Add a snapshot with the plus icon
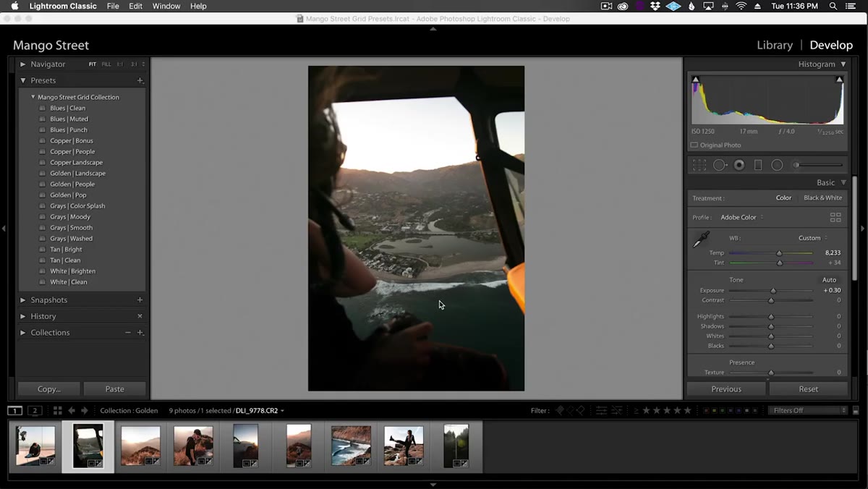The image size is (868, 489). click(140, 299)
